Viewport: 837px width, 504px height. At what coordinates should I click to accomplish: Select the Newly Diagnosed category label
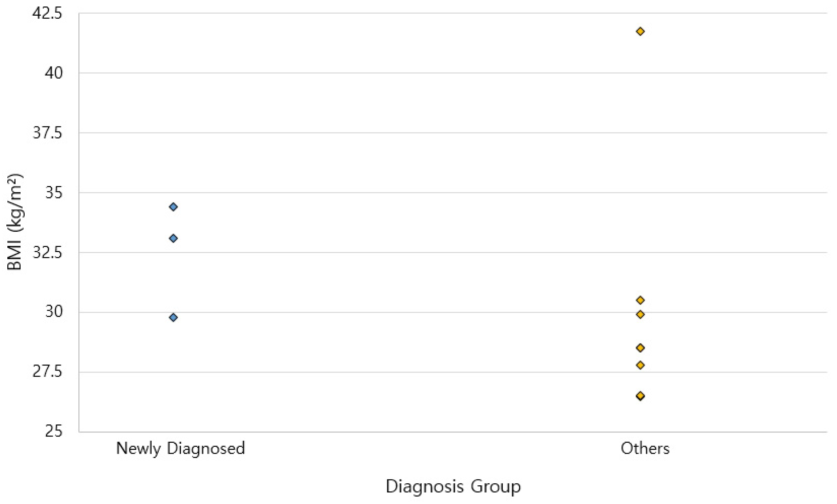(x=180, y=448)
